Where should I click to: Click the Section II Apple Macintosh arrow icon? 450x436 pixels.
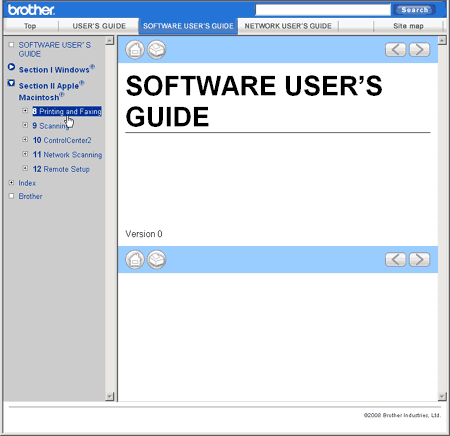[x=11, y=83]
